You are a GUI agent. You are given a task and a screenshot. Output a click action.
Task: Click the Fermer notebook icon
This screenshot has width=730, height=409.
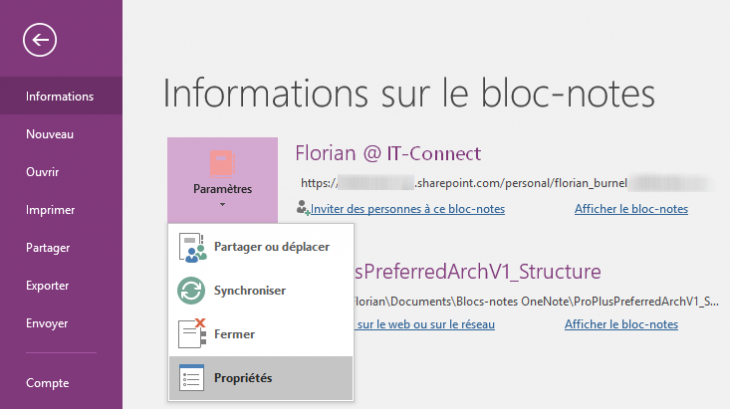191,334
